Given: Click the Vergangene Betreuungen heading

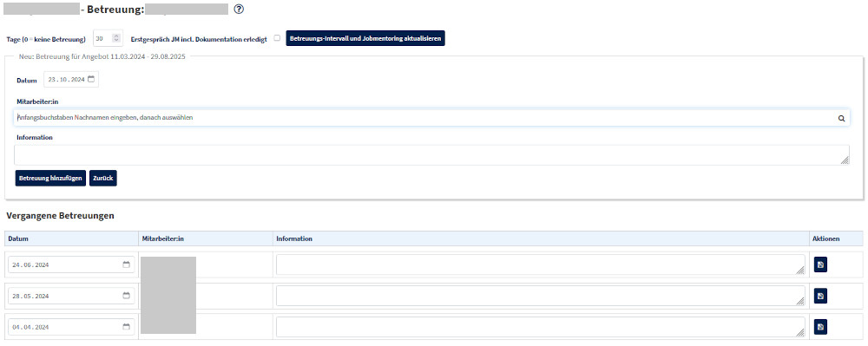Looking at the screenshot, I should (61, 216).
